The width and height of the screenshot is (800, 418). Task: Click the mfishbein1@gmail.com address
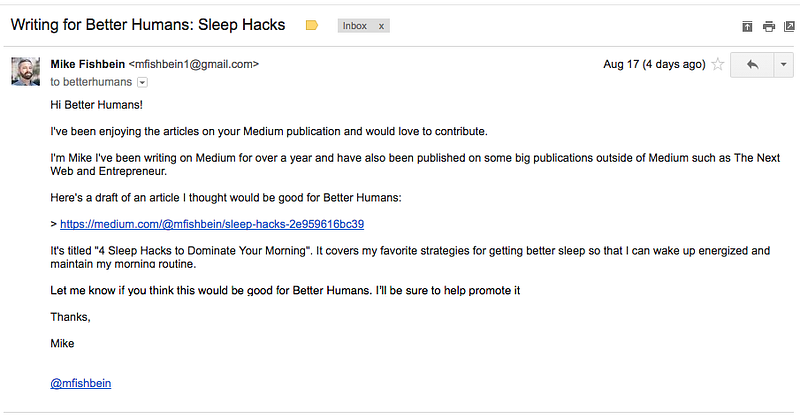(x=194, y=64)
